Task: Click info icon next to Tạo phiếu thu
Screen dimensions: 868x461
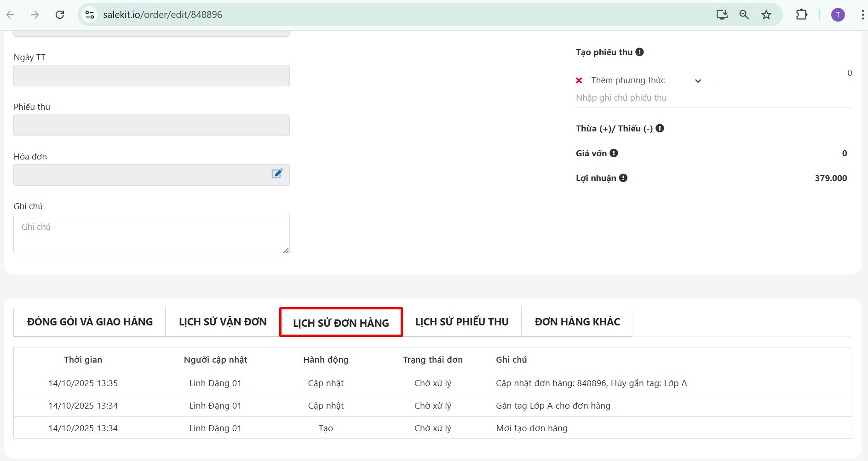Action: coord(639,52)
